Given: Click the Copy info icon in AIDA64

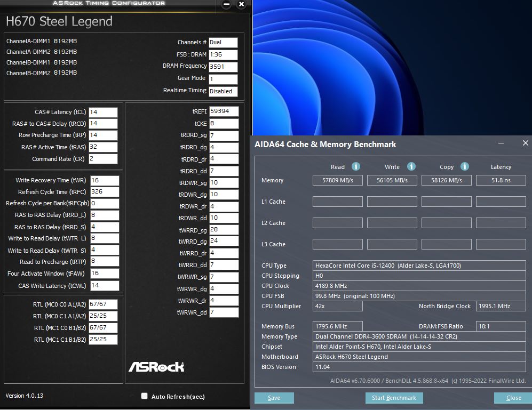Looking at the screenshot, I should (x=464, y=166).
